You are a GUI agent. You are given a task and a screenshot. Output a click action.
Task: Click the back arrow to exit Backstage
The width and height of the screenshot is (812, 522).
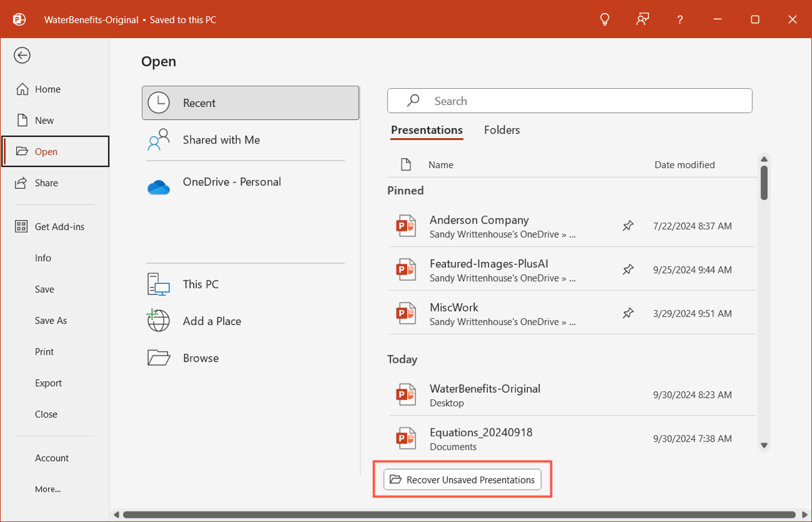coord(22,56)
